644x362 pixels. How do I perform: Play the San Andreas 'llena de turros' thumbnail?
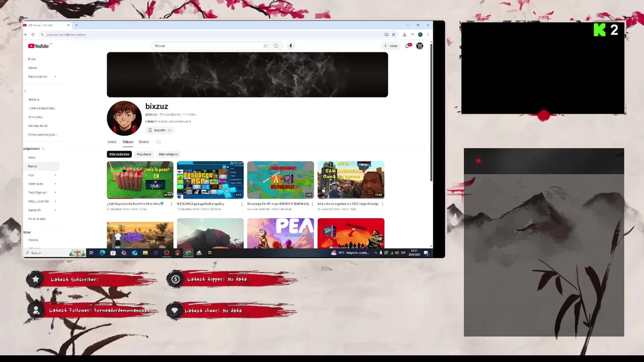351,180
